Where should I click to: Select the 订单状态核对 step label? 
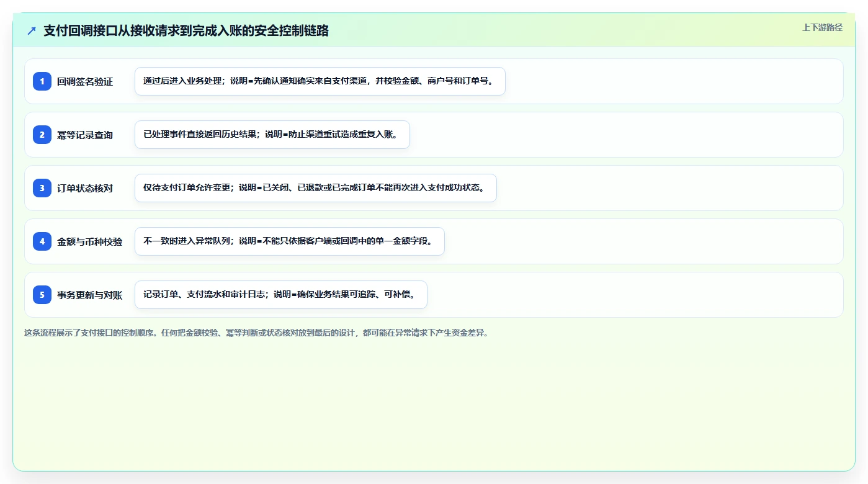(85, 188)
